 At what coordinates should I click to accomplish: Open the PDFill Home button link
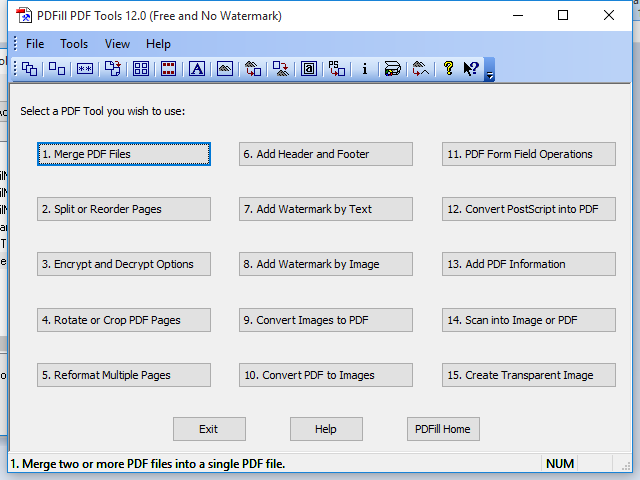tap(443, 429)
